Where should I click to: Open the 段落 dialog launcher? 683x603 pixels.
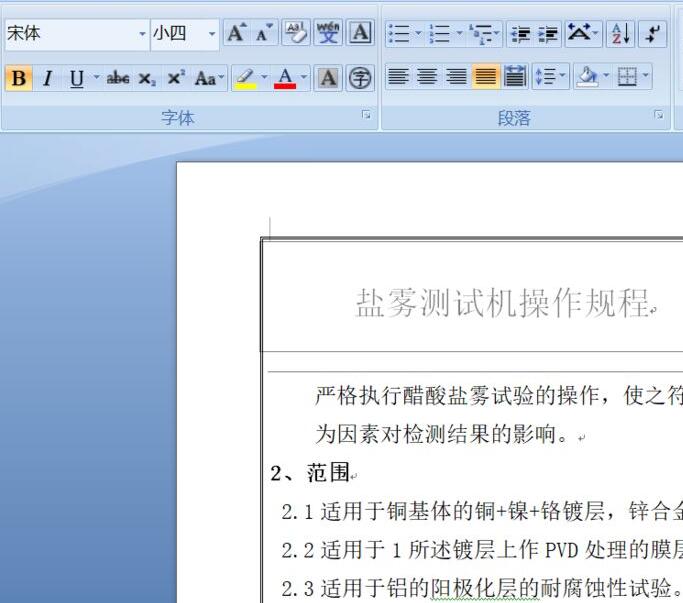click(659, 115)
